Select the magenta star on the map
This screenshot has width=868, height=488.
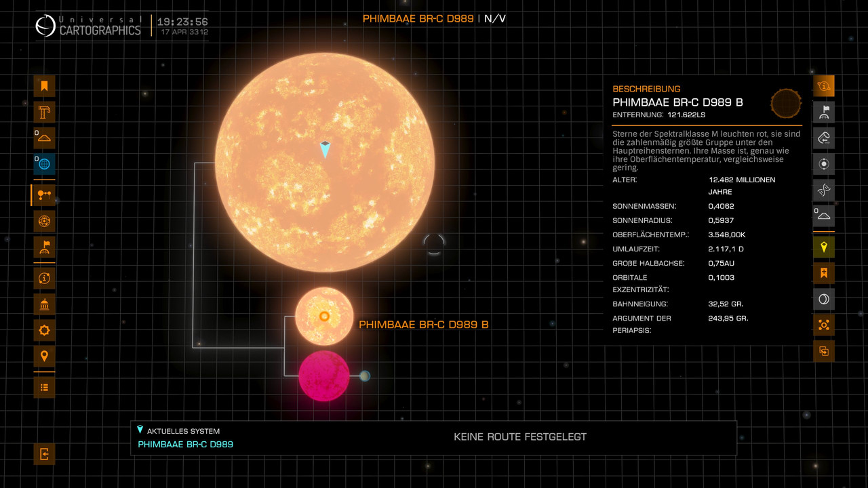pos(324,376)
